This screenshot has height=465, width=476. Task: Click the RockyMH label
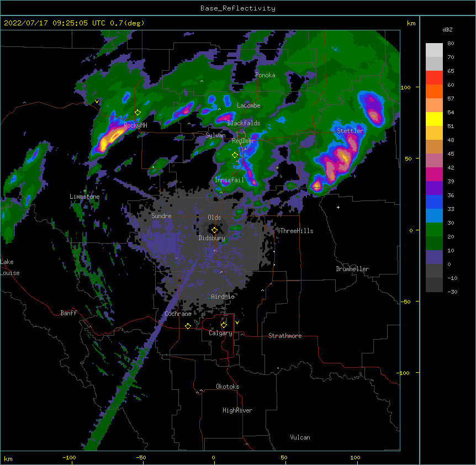pyautogui.click(x=135, y=125)
